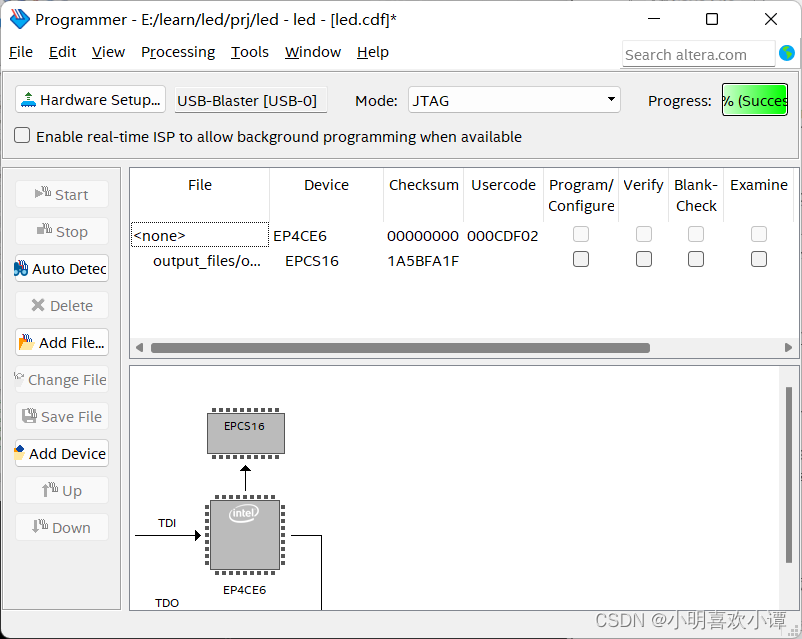Click the EPCS16 device cell
Image resolution: width=802 pixels, height=639 pixels.
311,261
